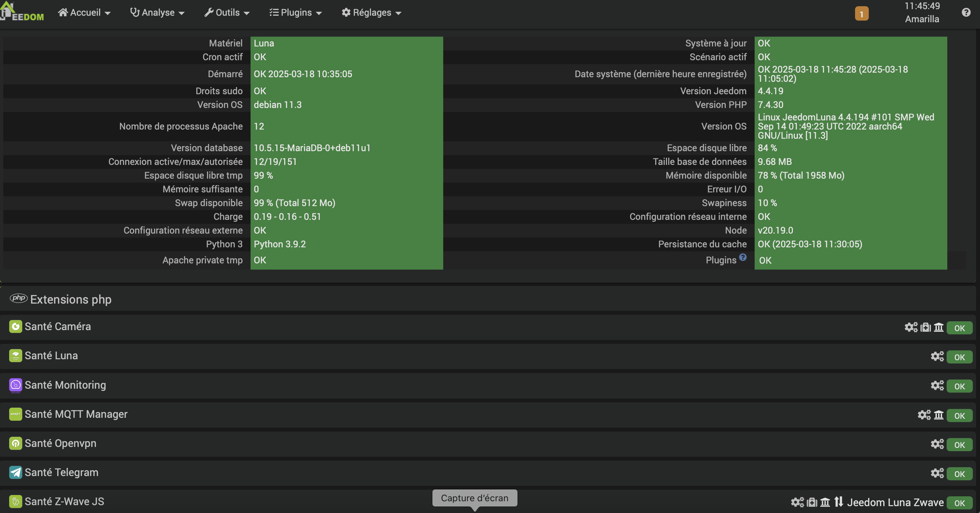
Task: Expand the Réglages dropdown menu
Action: pos(371,12)
